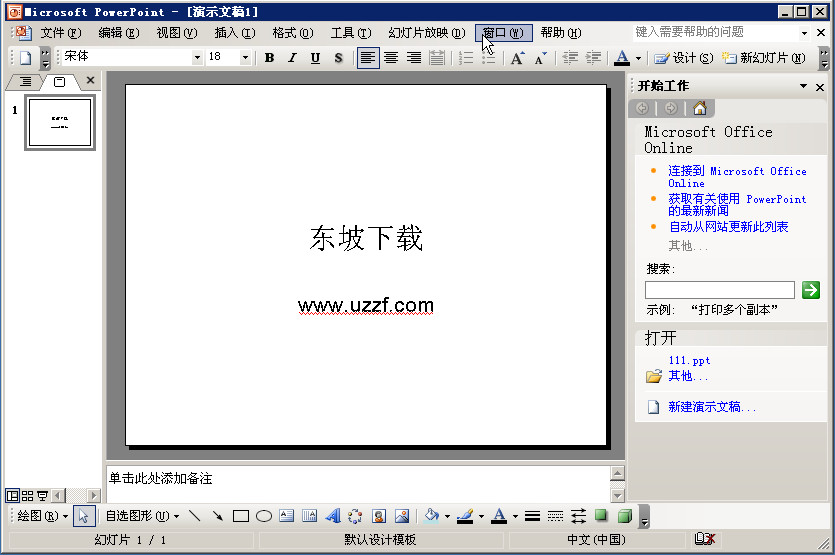Toggle Italic text formatting
The image size is (835, 555).
[292, 58]
